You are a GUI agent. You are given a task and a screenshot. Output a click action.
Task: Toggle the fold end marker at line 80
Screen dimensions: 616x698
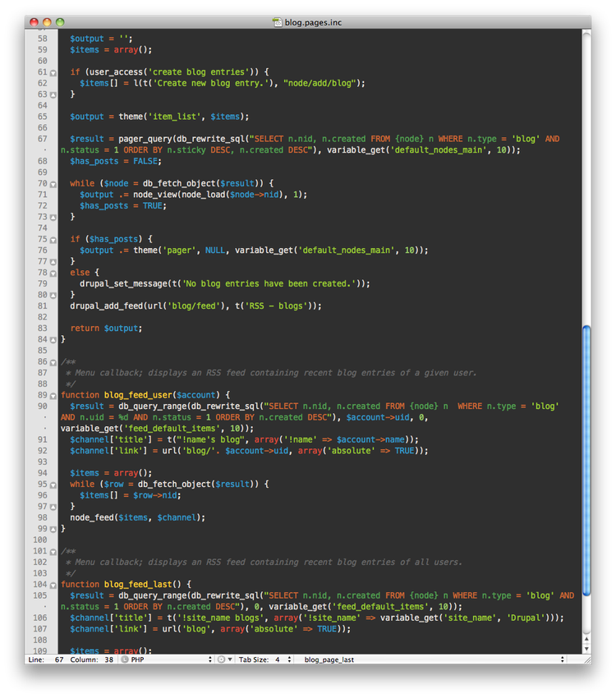point(53,296)
